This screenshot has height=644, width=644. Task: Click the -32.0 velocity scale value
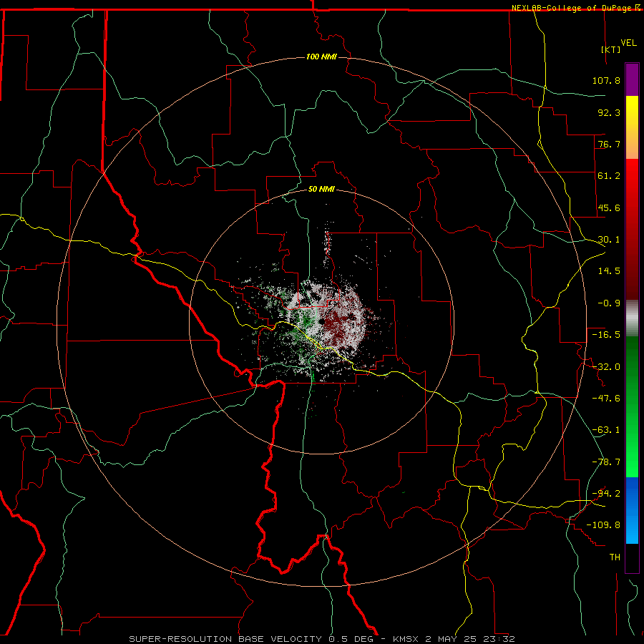click(606, 367)
